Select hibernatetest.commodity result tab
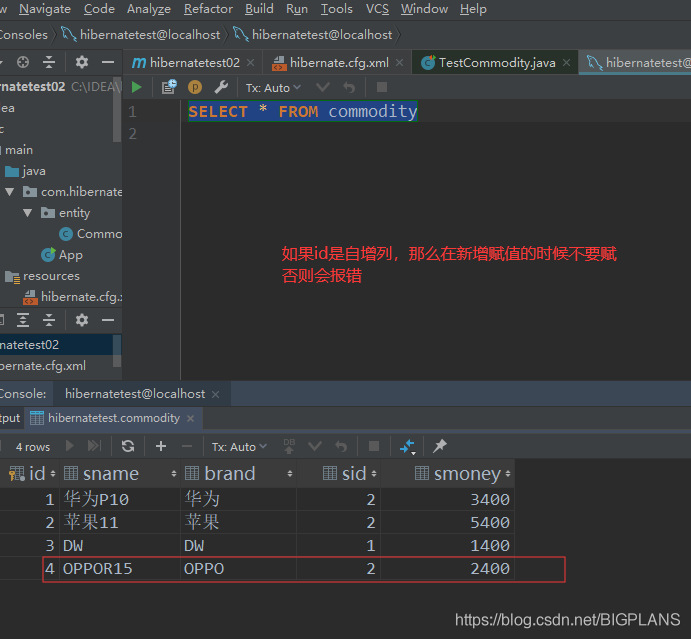Image resolution: width=691 pixels, height=639 pixels. [114, 418]
